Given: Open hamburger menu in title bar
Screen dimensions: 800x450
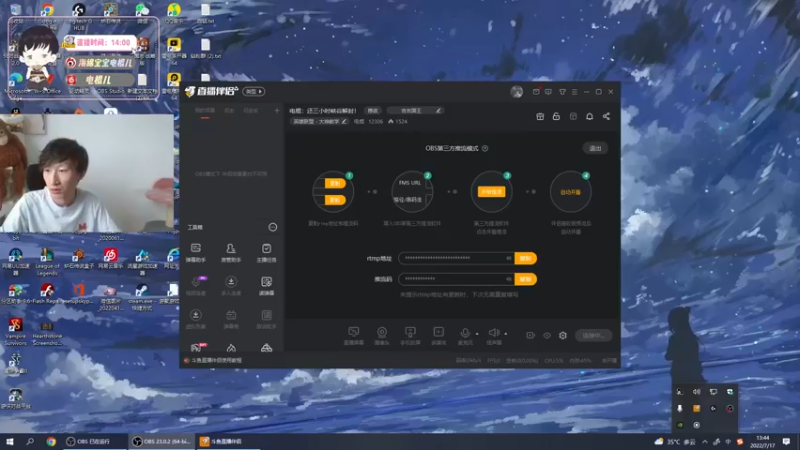Looking at the screenshot, I should click(x=574, y=92).
